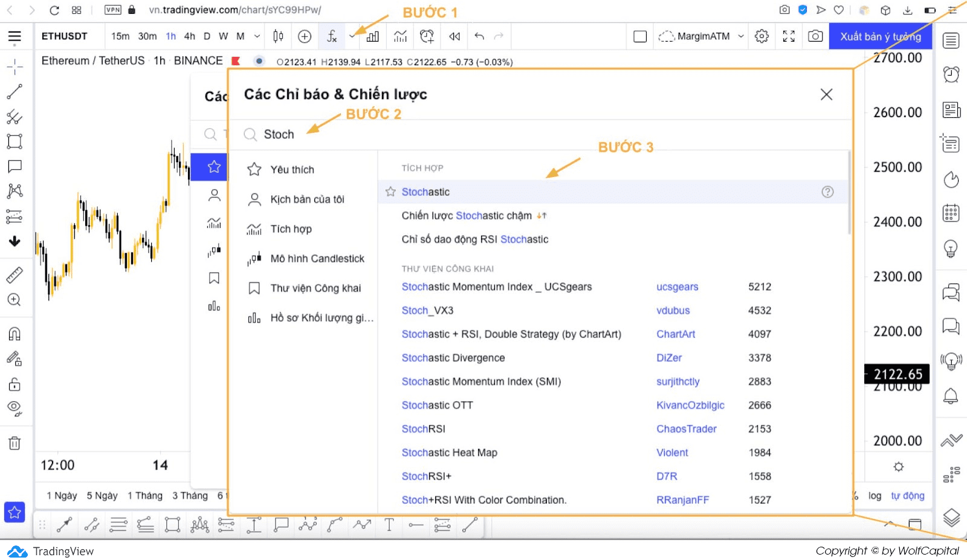This screenshot has height=560, width=967.
Task: Toggle lock all drawing tools
Action: click(15, 384)
